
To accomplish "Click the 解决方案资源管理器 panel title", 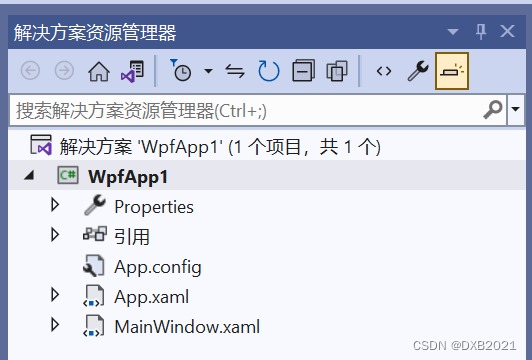I will (x=95, y=33).
